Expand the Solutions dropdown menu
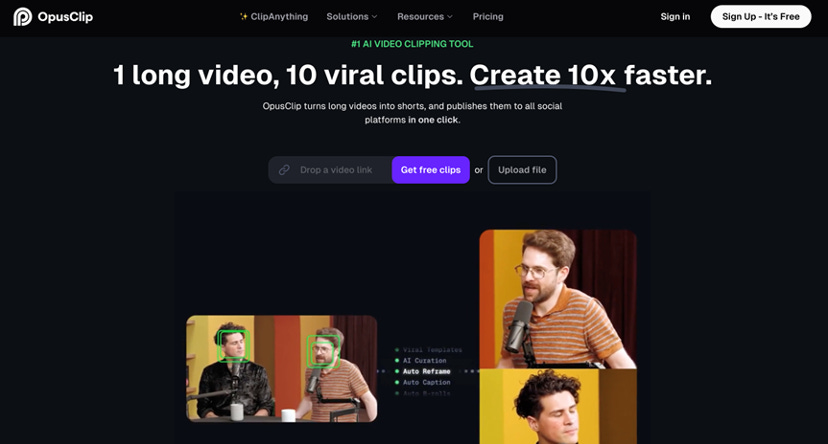This screenshot has height=444, width=828. (352, 16)
